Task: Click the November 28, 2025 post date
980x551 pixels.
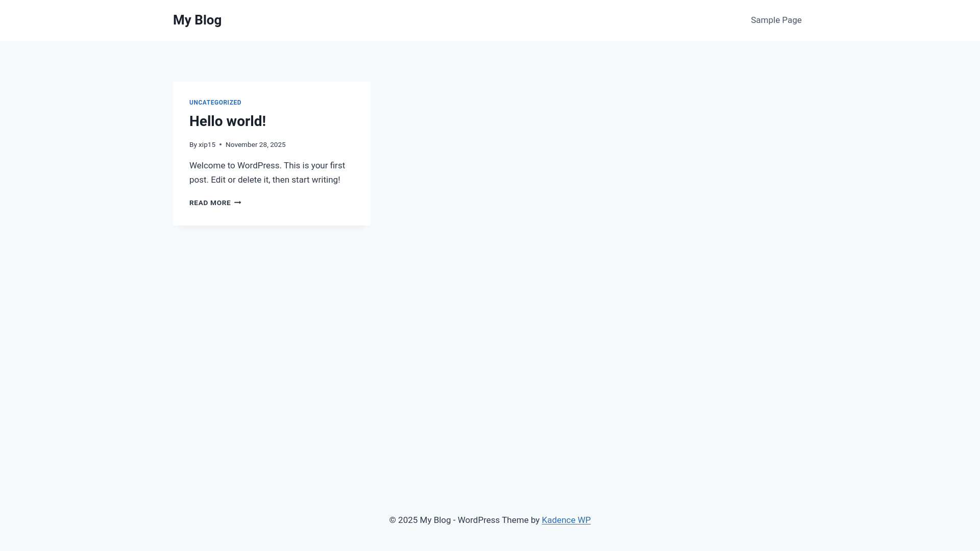Action: [255, 145]
